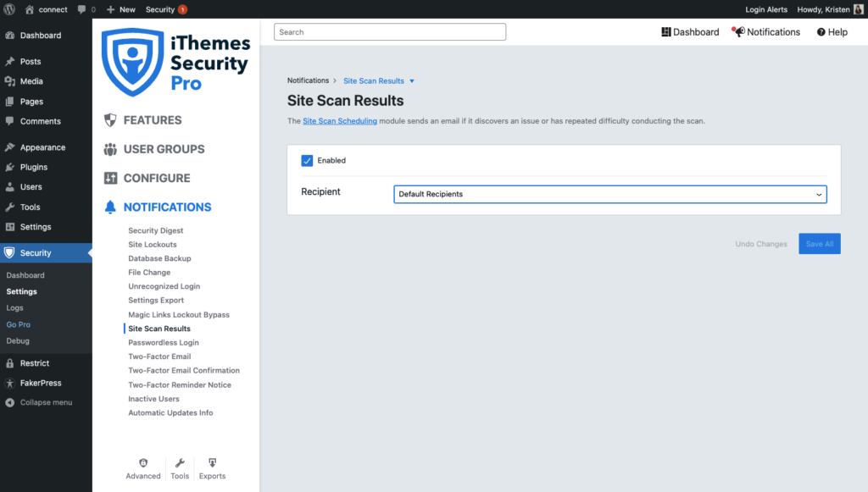Click the Help question mark icon
The width and height of the screenshot is (868, 492).
[x=821, y=32]
